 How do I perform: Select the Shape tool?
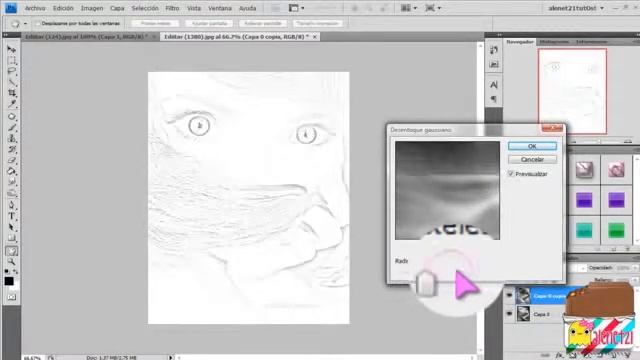pos(11,238)
